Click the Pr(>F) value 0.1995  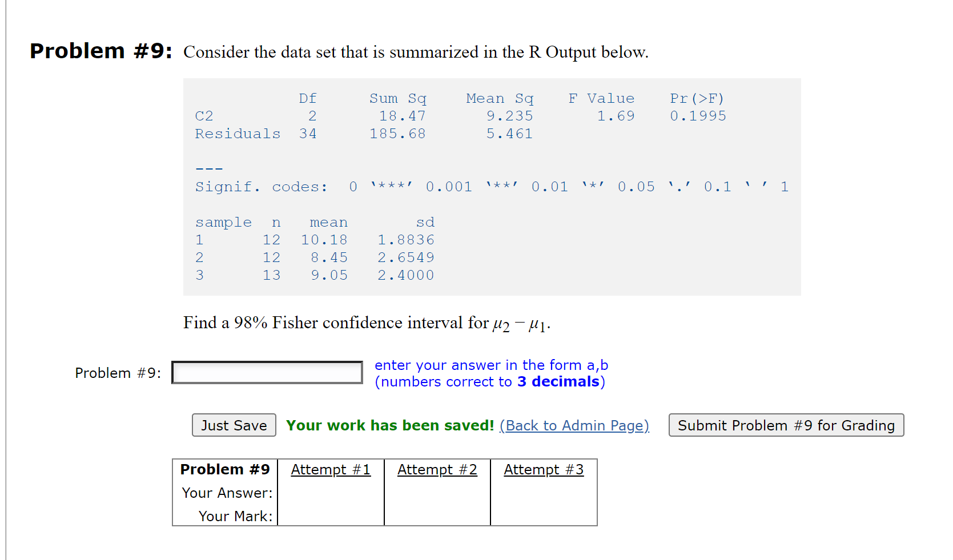tap(698, 116)
